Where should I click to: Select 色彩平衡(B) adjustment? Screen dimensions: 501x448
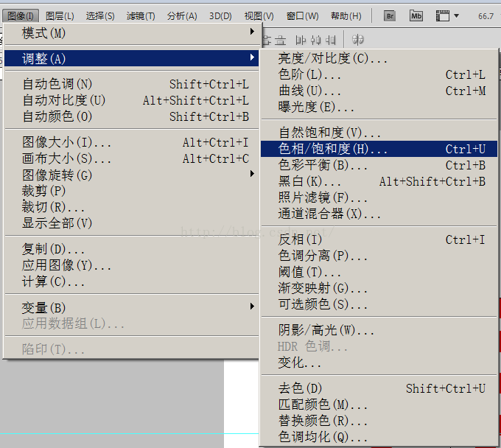click(x=379, y=165)
